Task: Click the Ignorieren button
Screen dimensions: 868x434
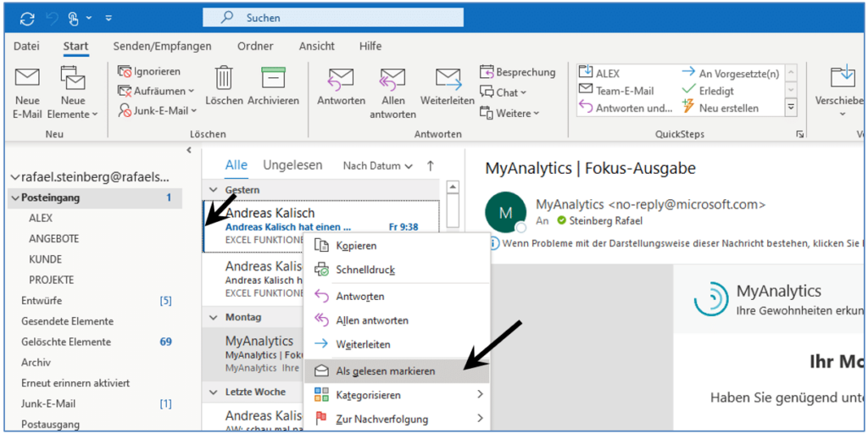Action: point(149,71)
